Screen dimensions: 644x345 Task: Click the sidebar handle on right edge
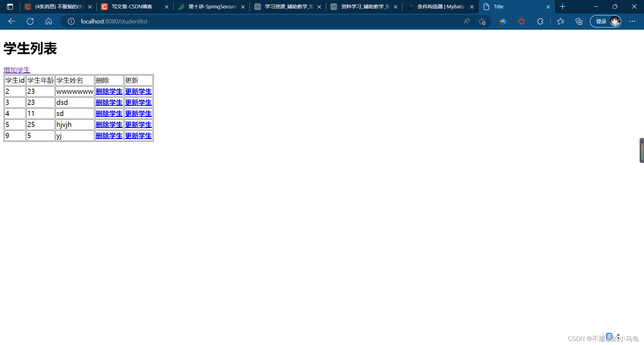642,150
